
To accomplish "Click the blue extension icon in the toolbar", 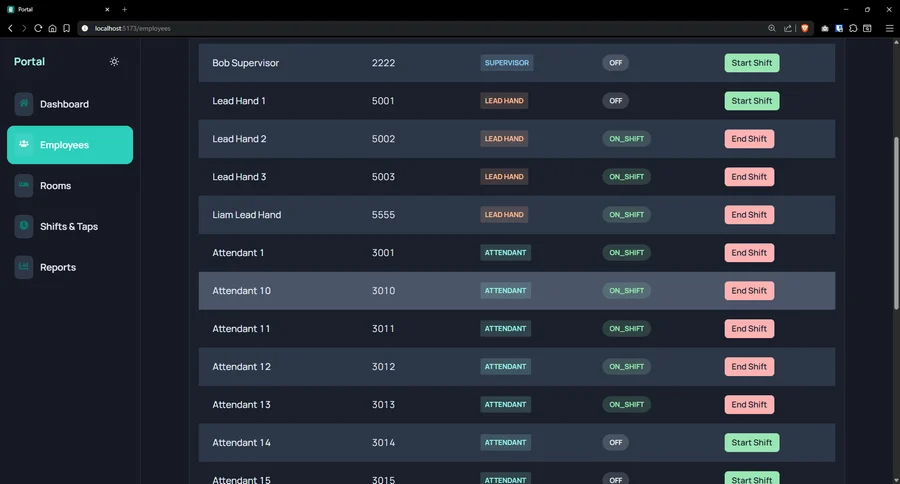I will pos(839,28).
